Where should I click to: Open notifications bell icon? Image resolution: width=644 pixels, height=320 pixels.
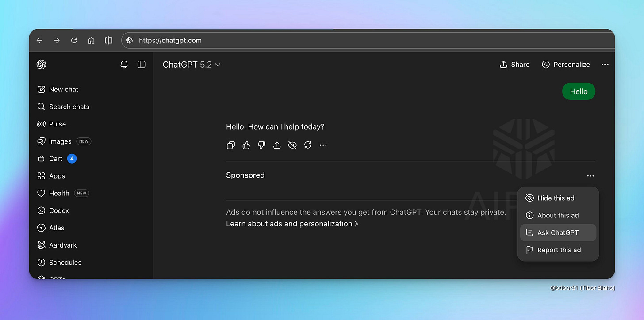(x=124, y=65)
